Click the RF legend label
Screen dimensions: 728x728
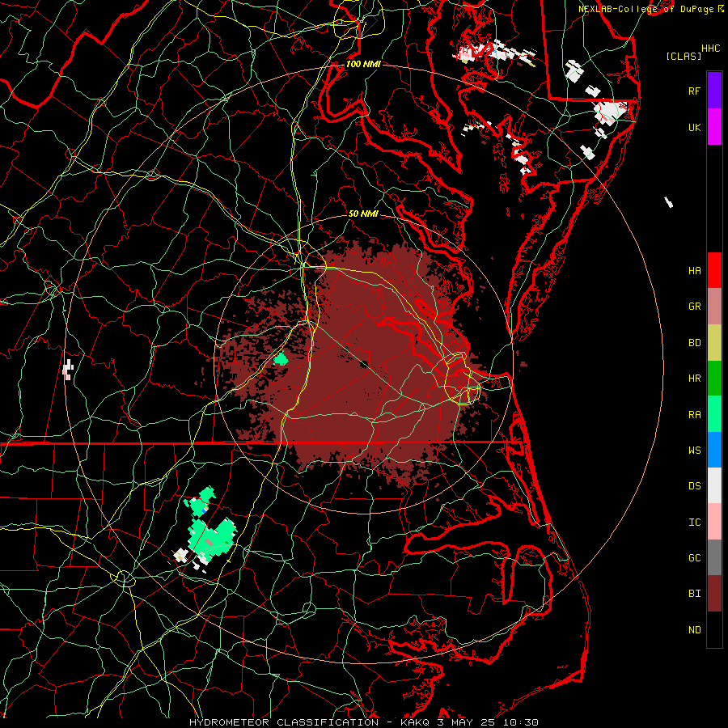[695, 91]
